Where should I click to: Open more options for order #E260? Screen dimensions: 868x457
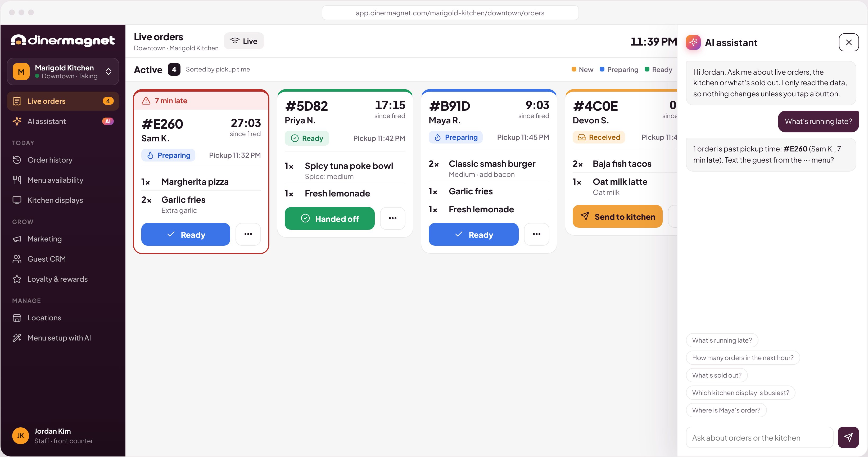tap(248, 234)
